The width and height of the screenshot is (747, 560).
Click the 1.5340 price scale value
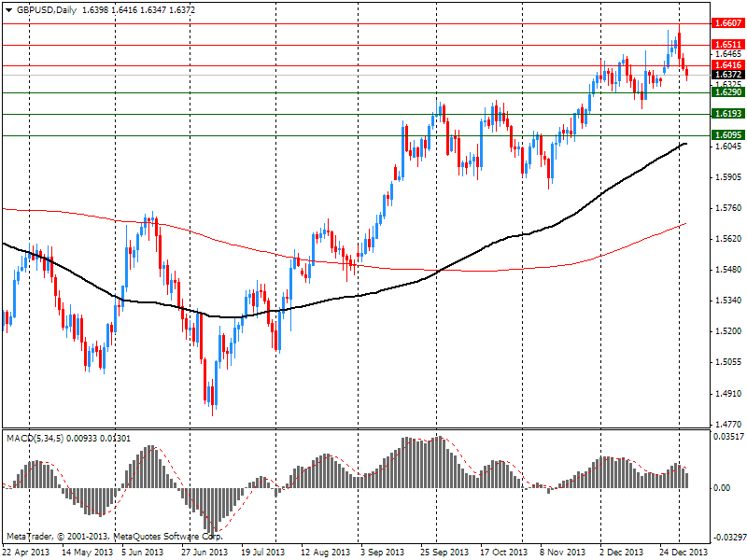coord(728,300)
